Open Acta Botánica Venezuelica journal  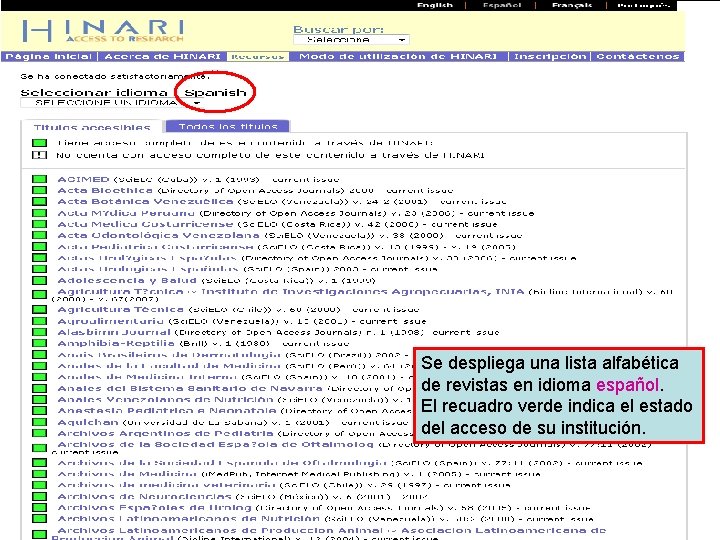[145, 201]
